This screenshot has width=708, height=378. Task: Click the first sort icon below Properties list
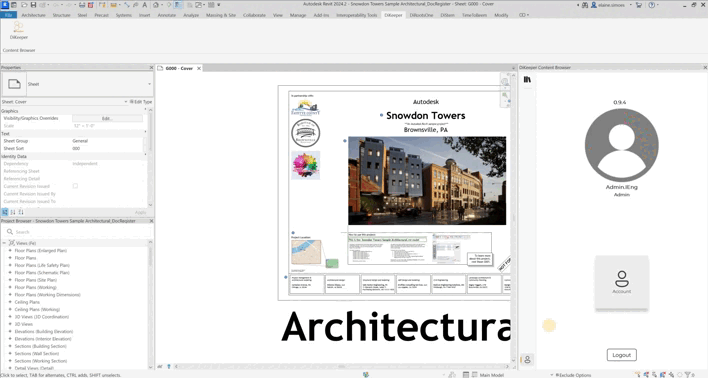tap(5, 212)
